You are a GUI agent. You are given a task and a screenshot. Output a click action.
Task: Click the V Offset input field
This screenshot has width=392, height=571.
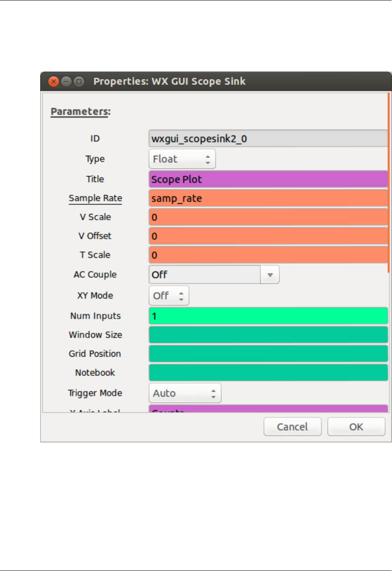(268, 236)
